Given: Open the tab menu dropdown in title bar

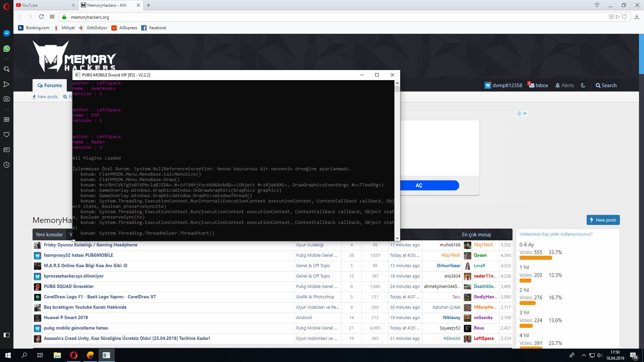Looking at the screenshot, I should pyautogui.click(x=597, y=5).
